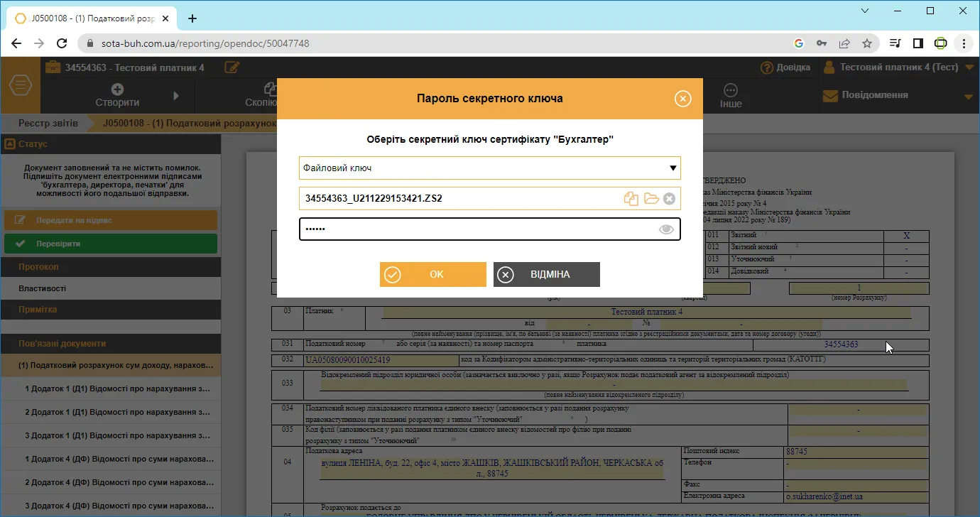Expand the Тестовий платник 4 (Тест) user menu

(898, 67)
